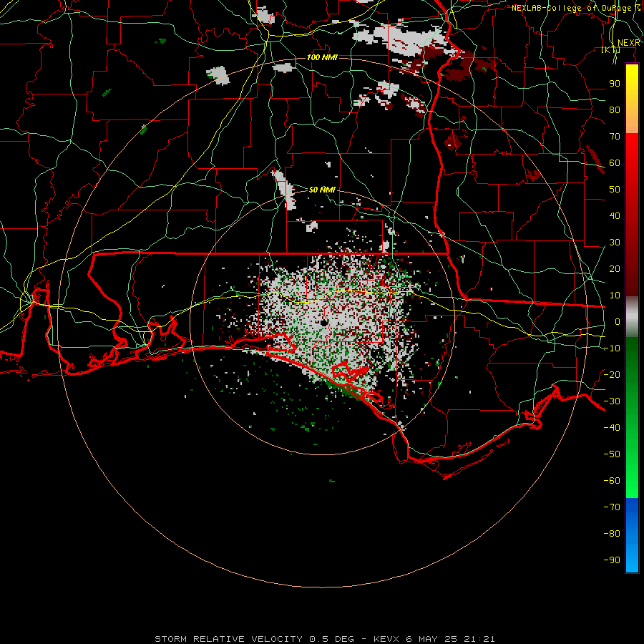Click the 30 value on velocity scale
The image size is (644, 644).
(x=615, y=243)
